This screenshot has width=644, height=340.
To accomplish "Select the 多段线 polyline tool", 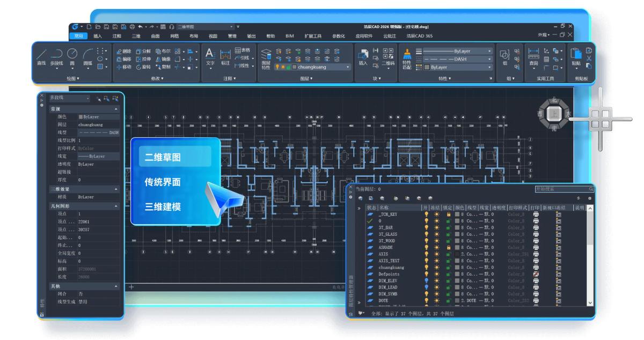I will [56, 56].
